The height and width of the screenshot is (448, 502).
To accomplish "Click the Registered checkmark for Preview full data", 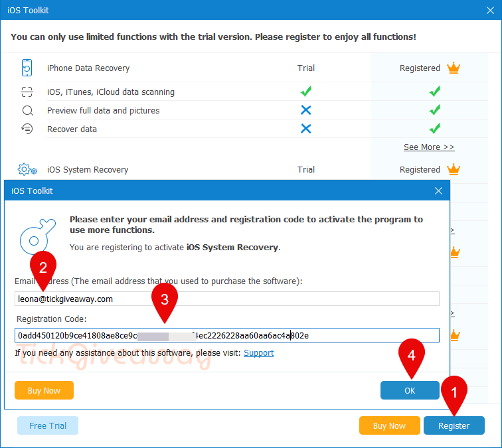I will click(435, 110).
